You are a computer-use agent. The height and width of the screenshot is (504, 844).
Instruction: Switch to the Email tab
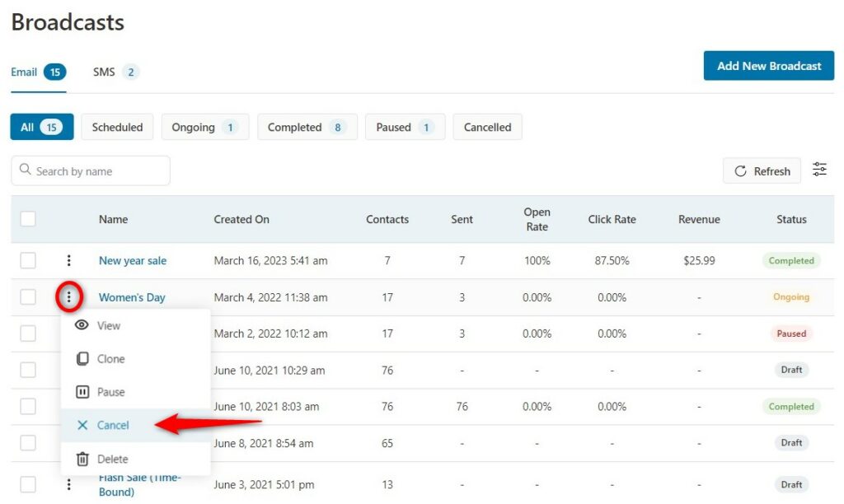(38, 72)
